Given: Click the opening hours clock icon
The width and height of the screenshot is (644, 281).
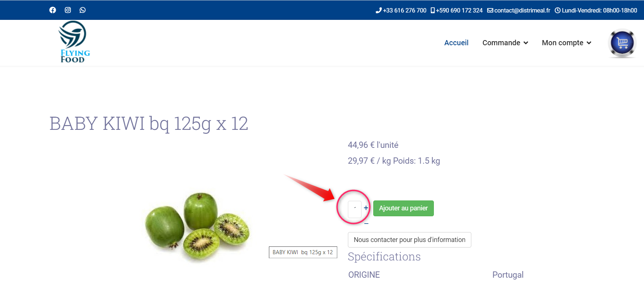Looking at the screenshot, I should point(557,10).
